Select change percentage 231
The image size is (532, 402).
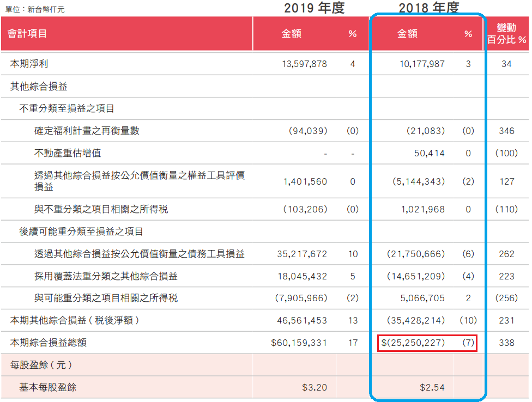click(506, 320)
